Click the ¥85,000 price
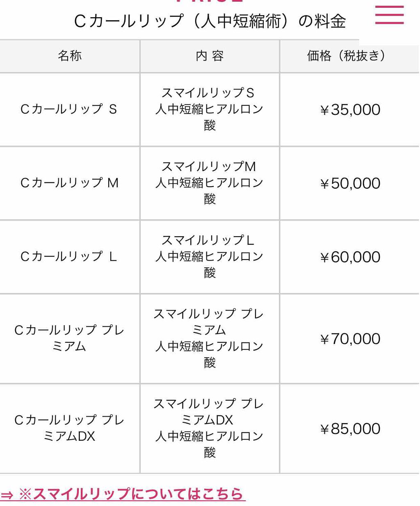Image resolution: width=420 pixels, height=506 pixels. pyautogui.click(x=350, y=429)
